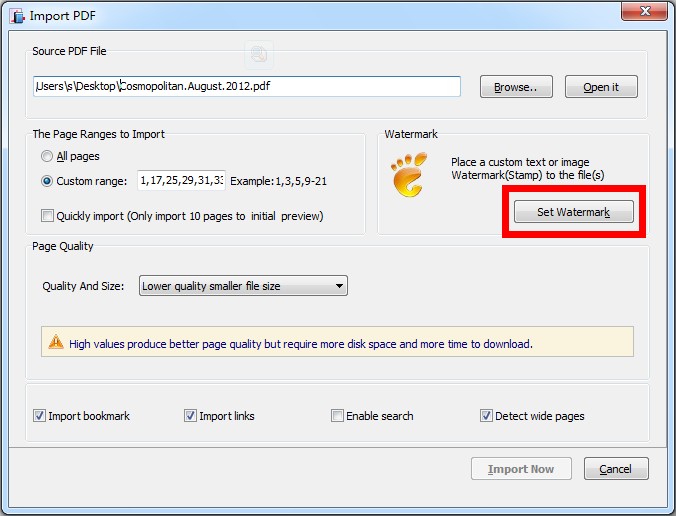Click the source PDF file path field
676x516 pixels.
tap(247, 86)
